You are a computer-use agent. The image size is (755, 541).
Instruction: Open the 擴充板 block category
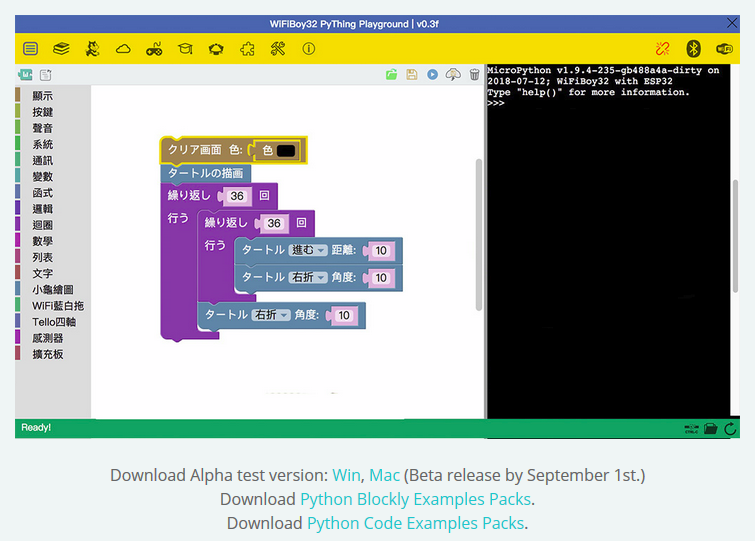48,354
